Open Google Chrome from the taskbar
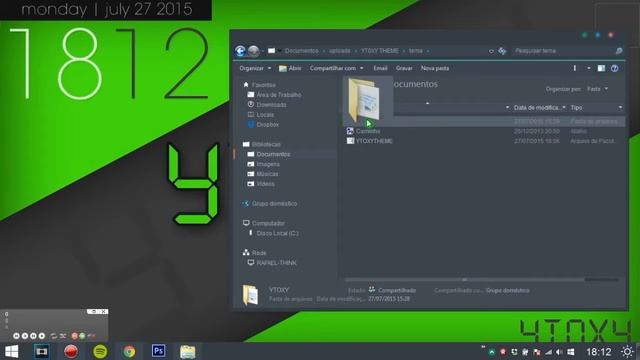640x360 pixels. [129, 351]
